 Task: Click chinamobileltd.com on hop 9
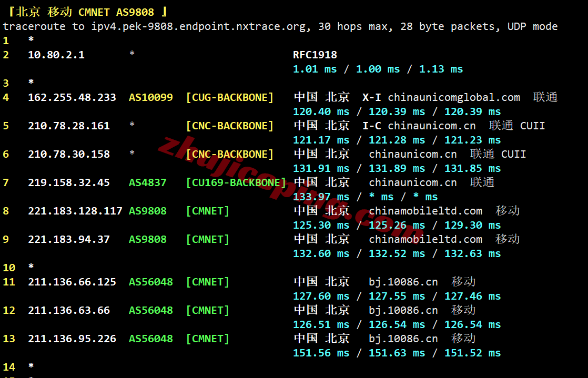pos(425,240)
